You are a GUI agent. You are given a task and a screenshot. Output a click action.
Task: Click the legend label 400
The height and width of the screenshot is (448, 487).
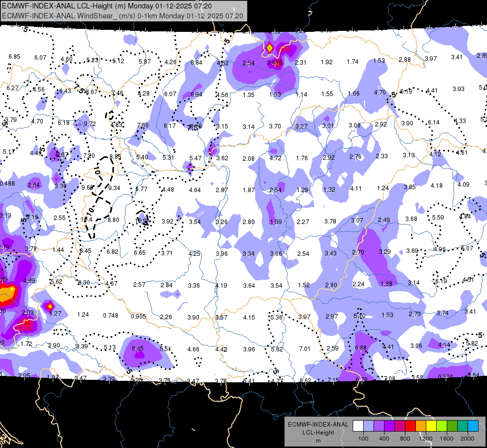coord(384,439)
